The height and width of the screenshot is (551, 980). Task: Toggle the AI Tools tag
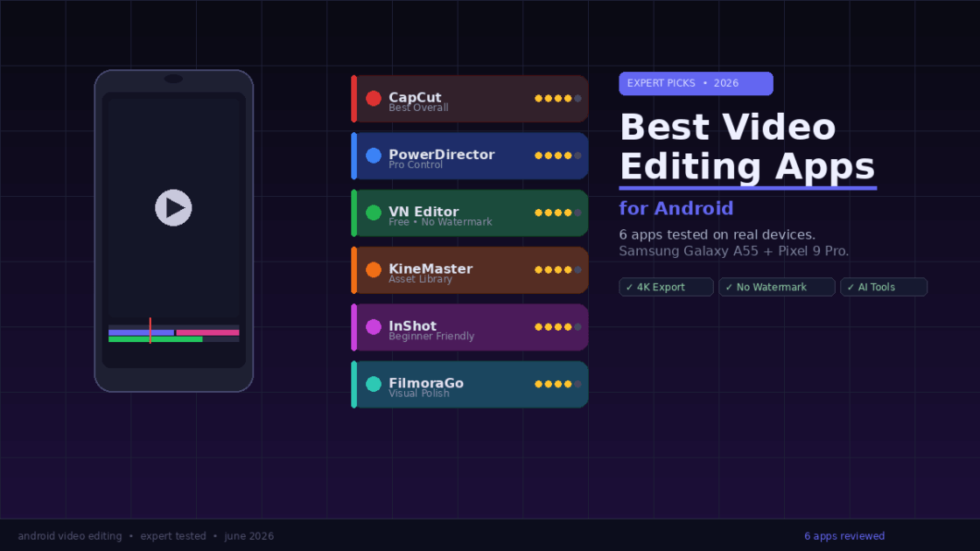point(883,287)
